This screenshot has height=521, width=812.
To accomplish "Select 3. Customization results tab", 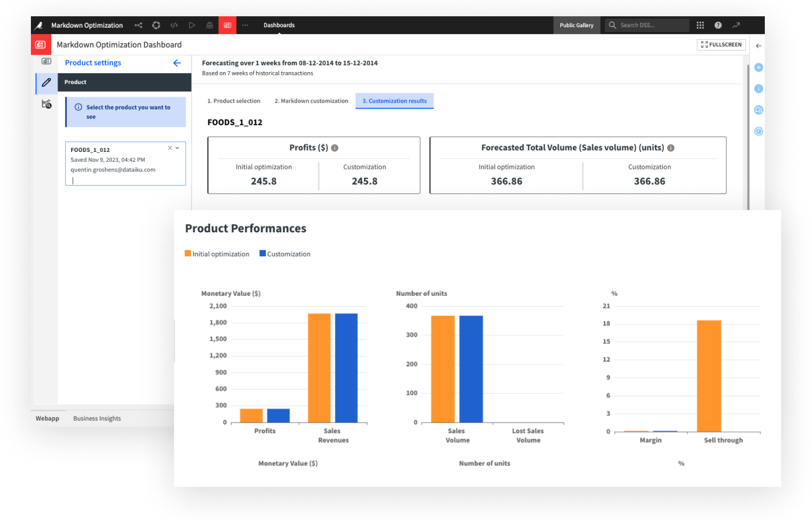I will (394, 101).
